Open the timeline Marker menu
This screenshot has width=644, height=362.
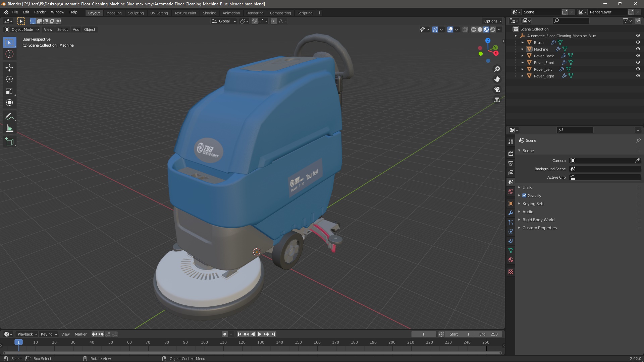(x=80, y=334)
